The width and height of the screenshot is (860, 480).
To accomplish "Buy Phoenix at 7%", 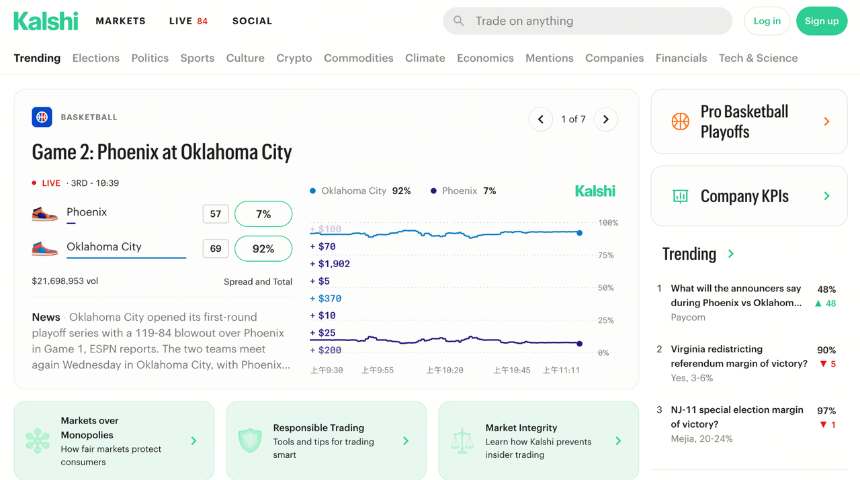I will (263, 214).
